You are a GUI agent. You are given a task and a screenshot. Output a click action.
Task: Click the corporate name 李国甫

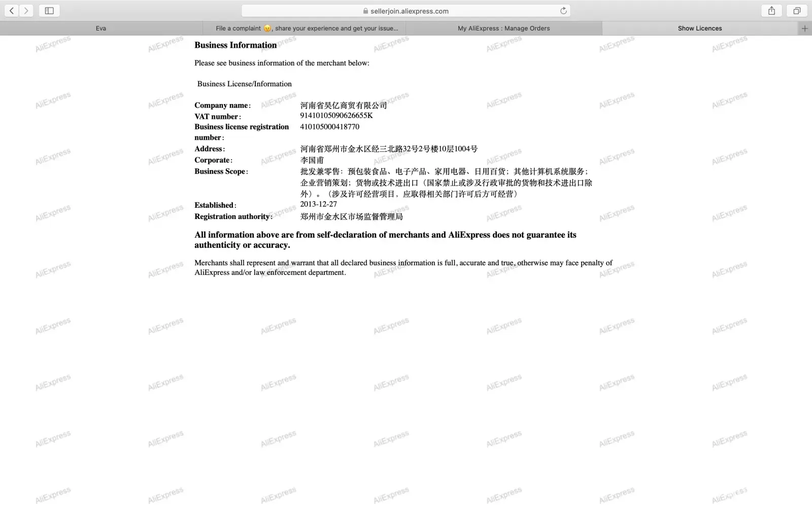(312, 160)
